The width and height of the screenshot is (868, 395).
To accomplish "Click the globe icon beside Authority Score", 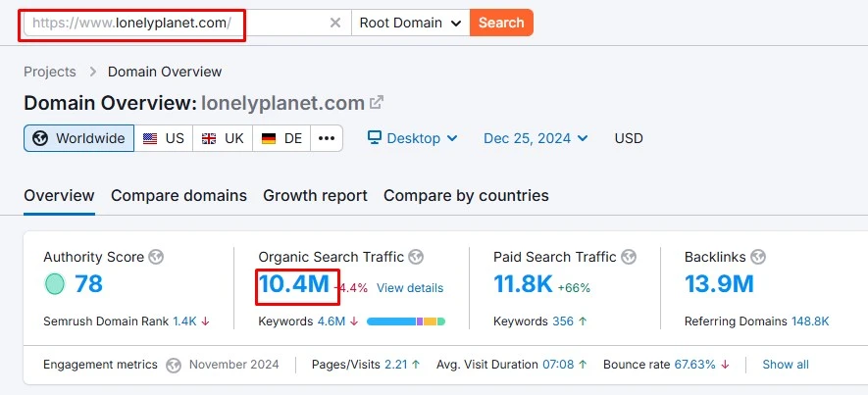I will coord(156,257).
